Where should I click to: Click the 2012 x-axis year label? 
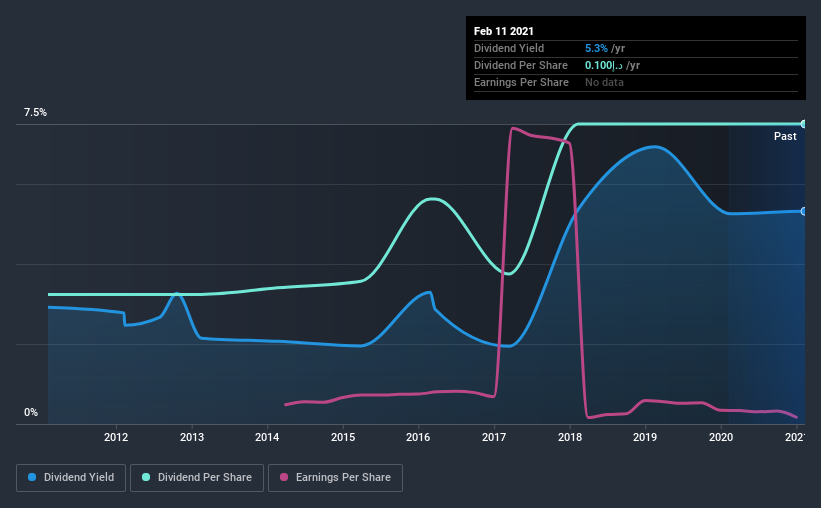point(116,437)
